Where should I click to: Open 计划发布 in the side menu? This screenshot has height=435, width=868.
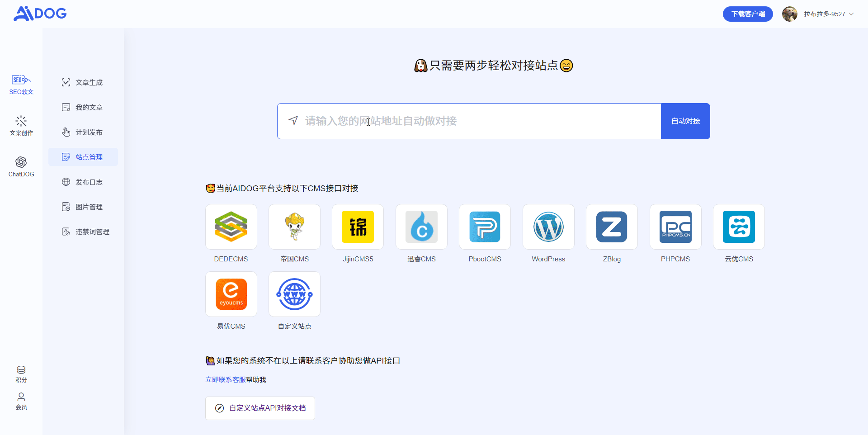(83, 132)
